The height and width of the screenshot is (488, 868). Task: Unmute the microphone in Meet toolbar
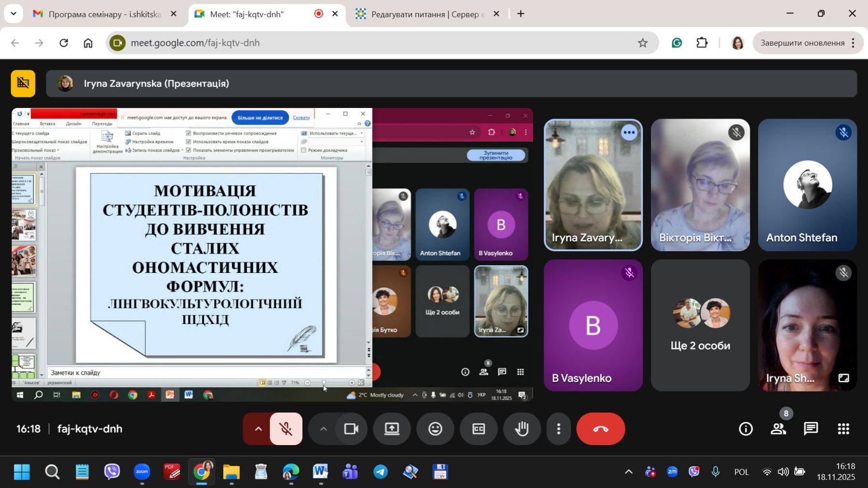coord(286,429)
